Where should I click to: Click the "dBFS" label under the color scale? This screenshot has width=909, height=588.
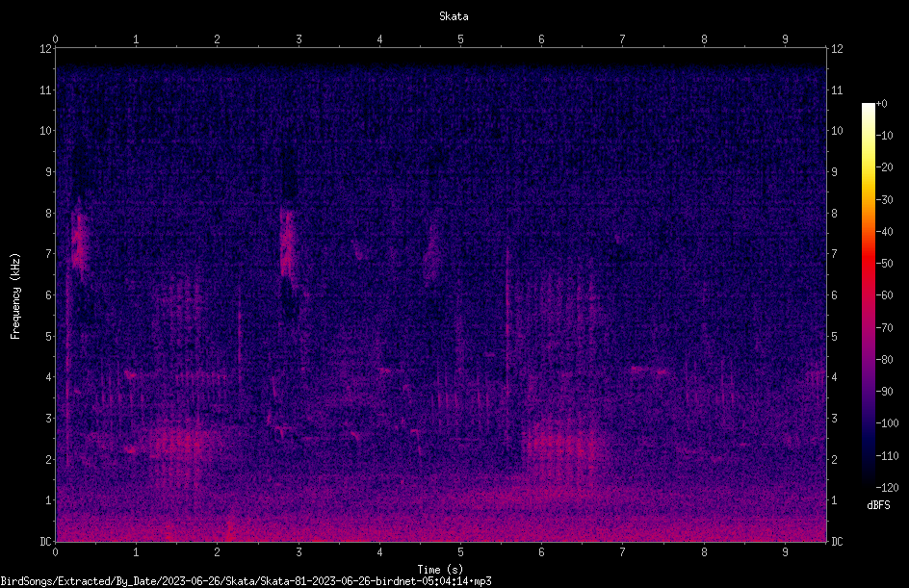tap(878, 505)
